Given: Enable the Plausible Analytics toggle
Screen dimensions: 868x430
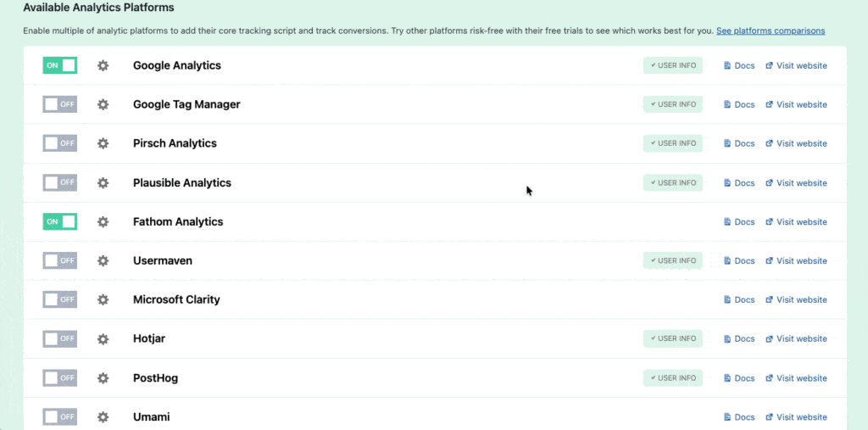Looking at the screenshot, I should 60,182.
